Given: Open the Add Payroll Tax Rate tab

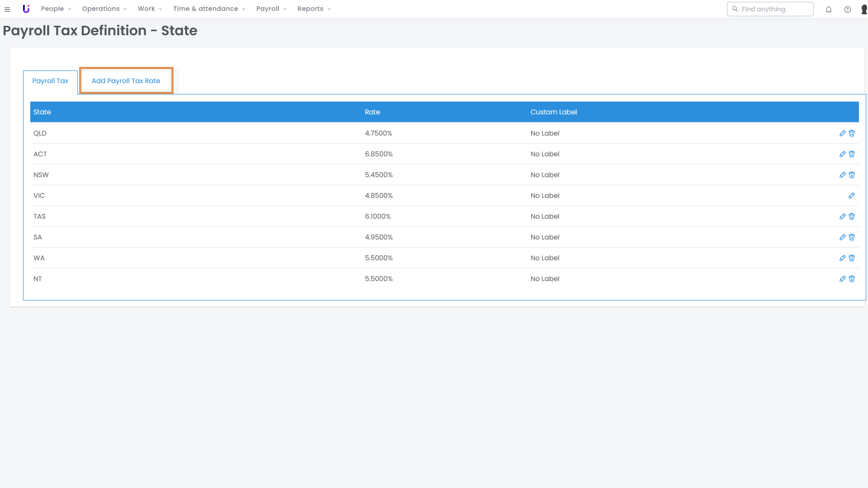Looking at the screenshot, I should [x=126, y=81].
